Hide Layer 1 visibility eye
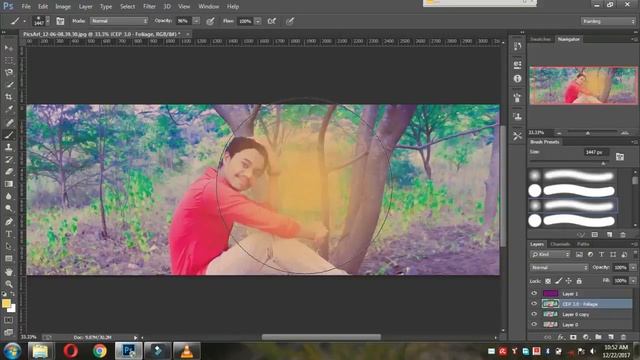This screenshot has width=640, height=360. [534, 293]
